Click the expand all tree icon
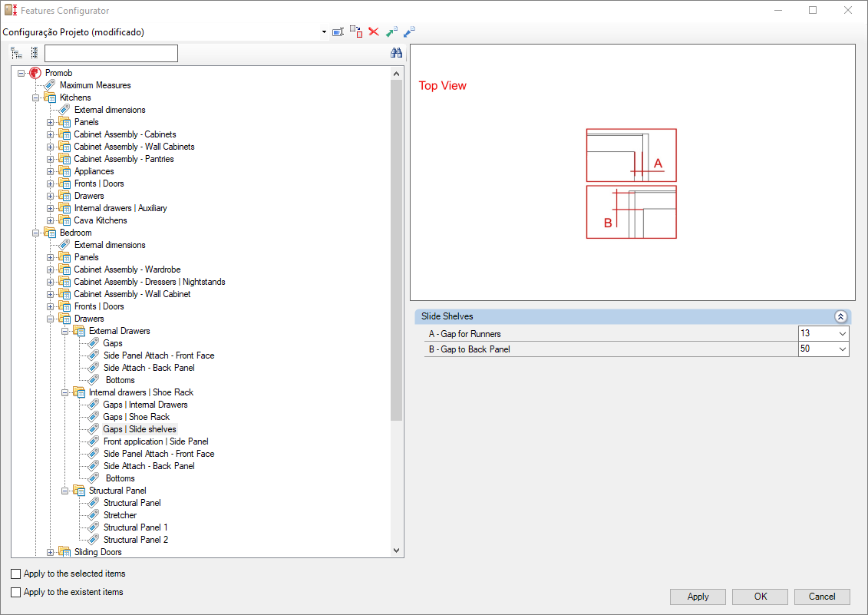The image size is (868, 615). pos(17,53)
